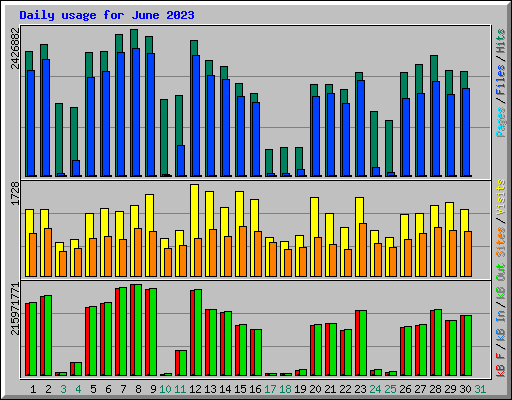Click green weekend day label 24
The width and height of the screenshot is (512, 400).
(x=375, y=389)
